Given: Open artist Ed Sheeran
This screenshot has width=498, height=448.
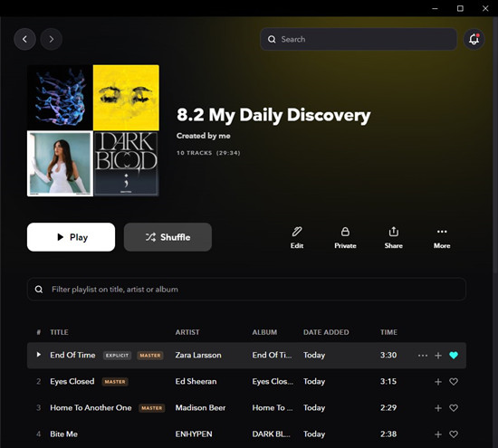Looking at the screenshot, I should click(x=196, y=381).
